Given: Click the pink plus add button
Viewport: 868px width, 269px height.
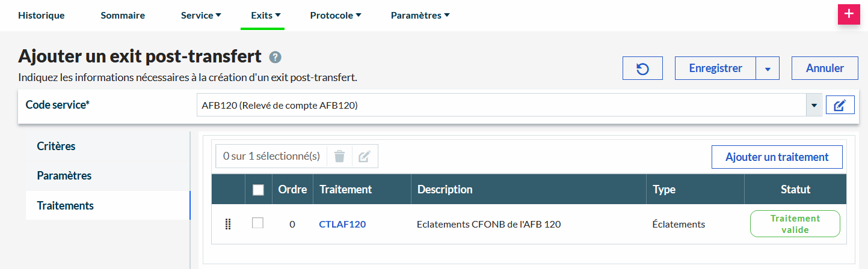Looking at the screenshot, I should tap(849, 14).
